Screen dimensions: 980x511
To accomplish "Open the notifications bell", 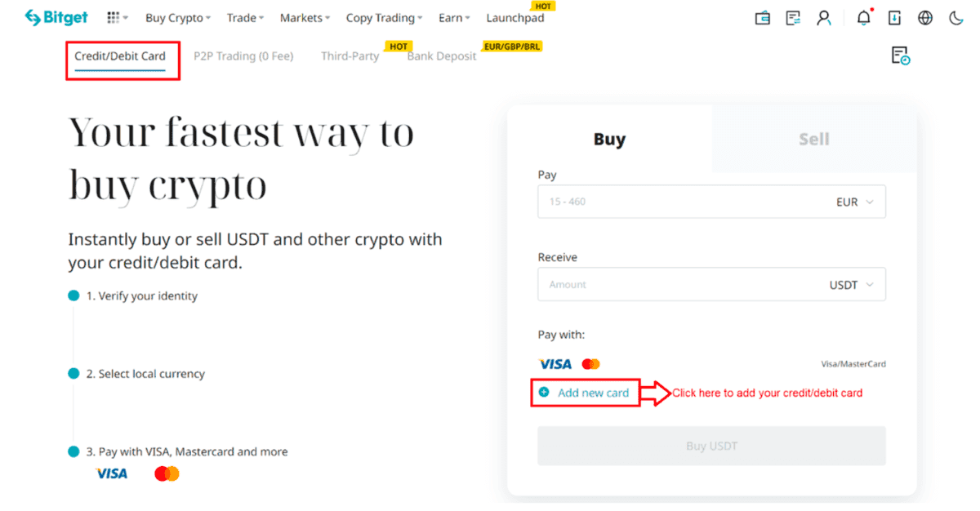I will pos(864,18).
